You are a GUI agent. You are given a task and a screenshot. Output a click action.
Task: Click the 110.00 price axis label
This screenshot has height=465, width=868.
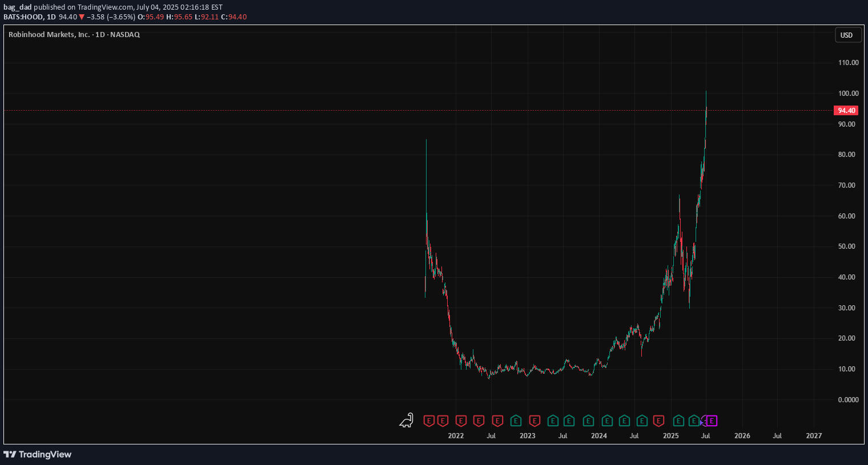[x=848, y=63]
